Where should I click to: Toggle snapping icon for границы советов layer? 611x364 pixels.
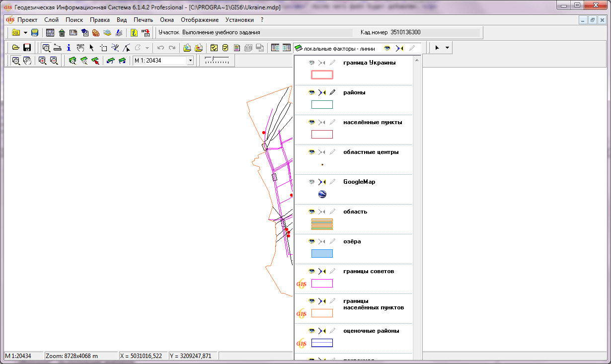322,271
